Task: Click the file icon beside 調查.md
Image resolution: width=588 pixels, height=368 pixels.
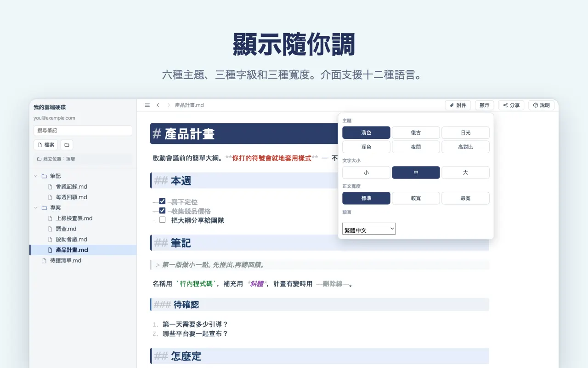Action: [x=51, y=229]
